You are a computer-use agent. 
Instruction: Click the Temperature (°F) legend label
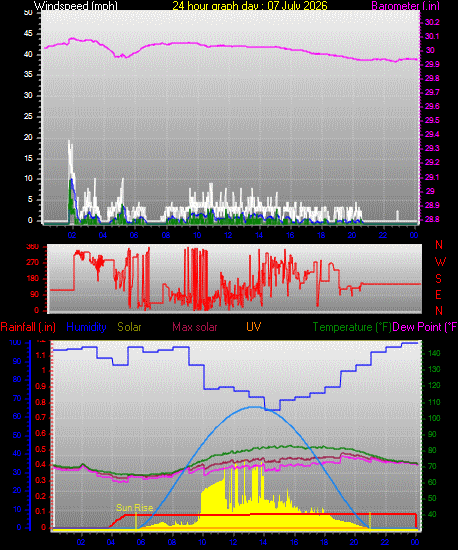click(x=352, y=327)
